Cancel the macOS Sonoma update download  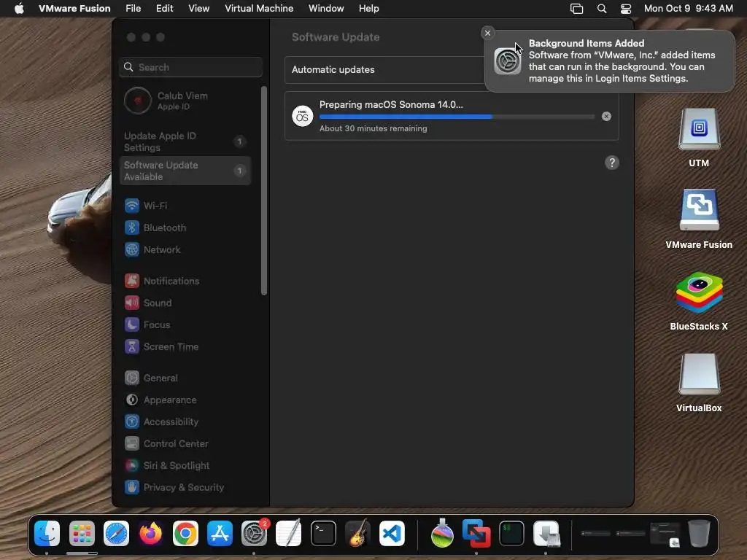pos(606,116)
